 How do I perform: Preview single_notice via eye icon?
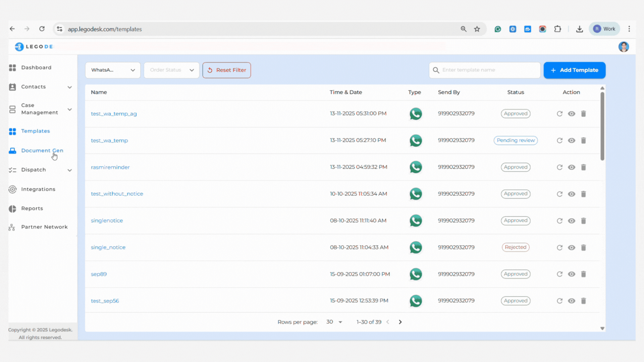tap(572, 248)
